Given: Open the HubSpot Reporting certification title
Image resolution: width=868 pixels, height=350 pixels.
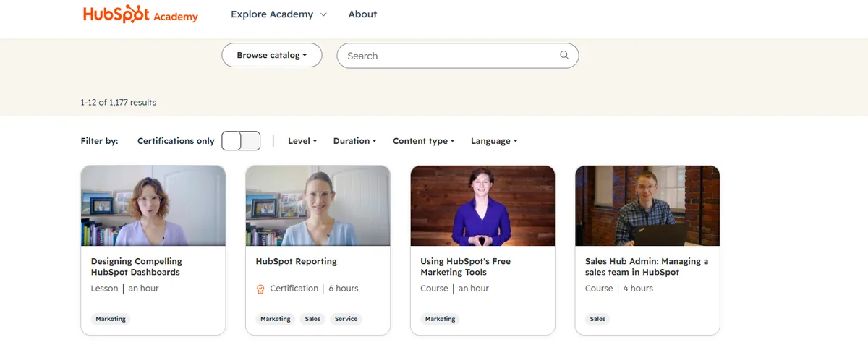Looking at the screenshot, I should [x=297, y=261].
